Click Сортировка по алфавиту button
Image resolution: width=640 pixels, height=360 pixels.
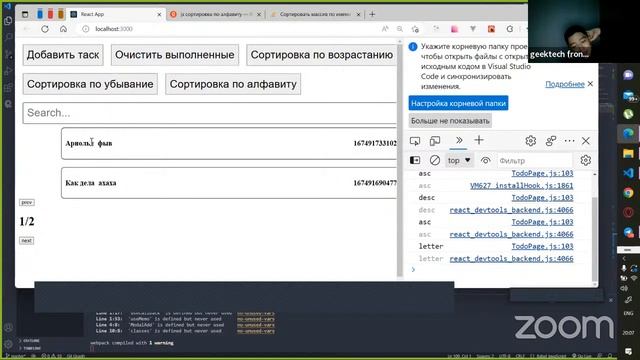pos(233,84)
